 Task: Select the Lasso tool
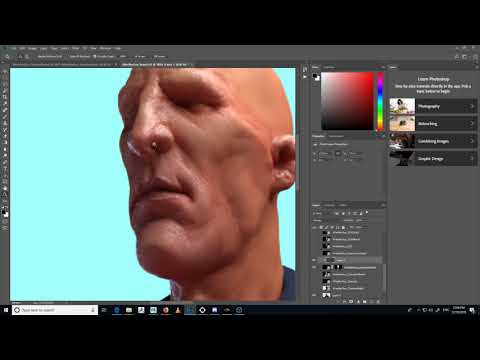click(5, 84)
